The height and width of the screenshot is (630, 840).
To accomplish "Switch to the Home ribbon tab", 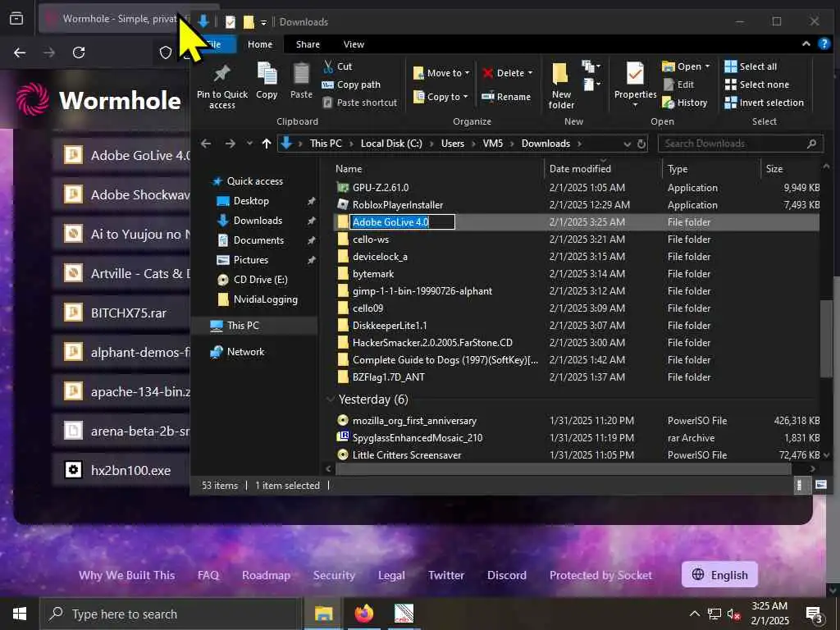I will click(x=260, y=44).
